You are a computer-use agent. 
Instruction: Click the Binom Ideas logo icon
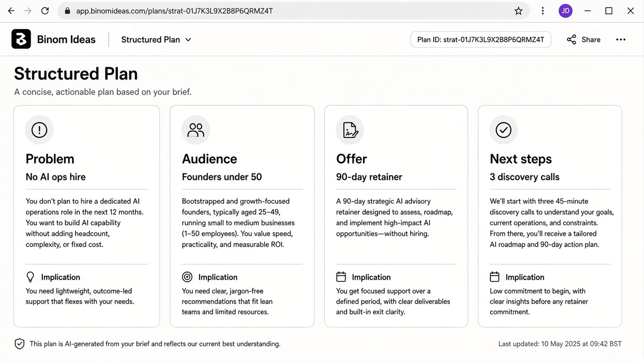tap(21, 39)
